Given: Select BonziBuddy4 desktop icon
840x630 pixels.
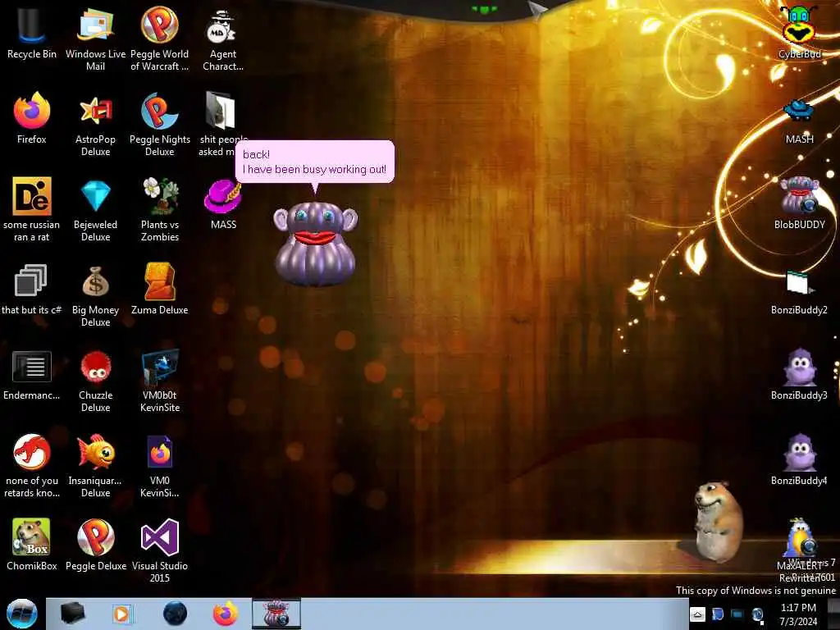Looking at the screenshot, I should pyautogui.click(x=799, y=459).
